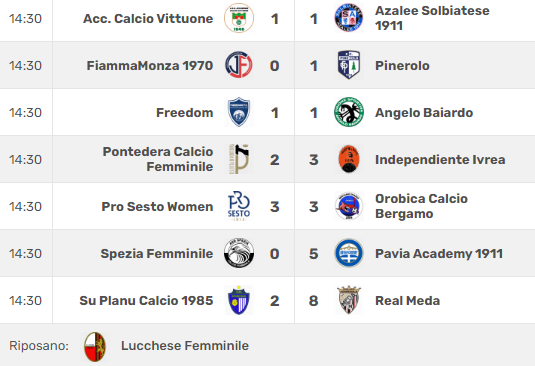Viewport: 535px width, 366px height.
Task: Click the Pontedera Calcio Femminile logo
Action: pyautogui.click(x=239, y=159)
